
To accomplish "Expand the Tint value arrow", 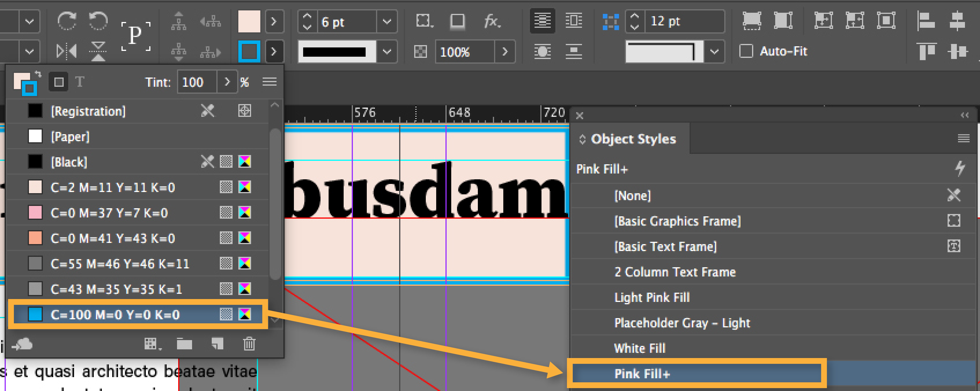I will point(227,82).
